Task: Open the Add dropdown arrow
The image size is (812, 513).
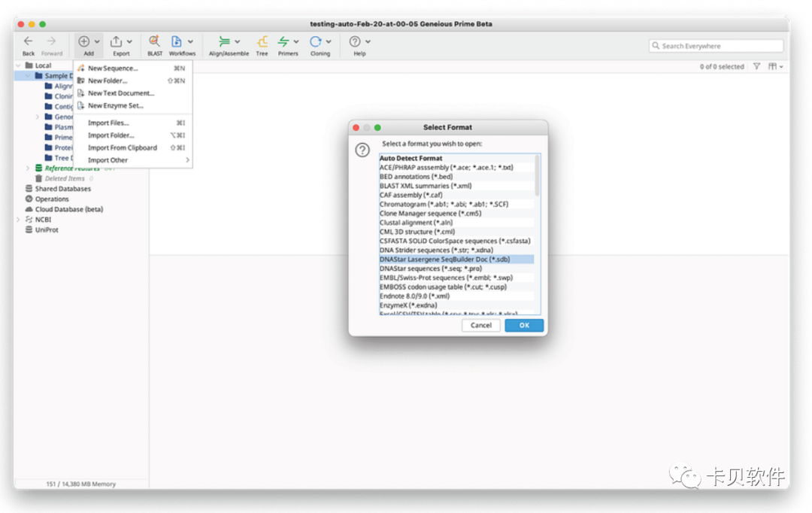Action: [x=97, y=41]
